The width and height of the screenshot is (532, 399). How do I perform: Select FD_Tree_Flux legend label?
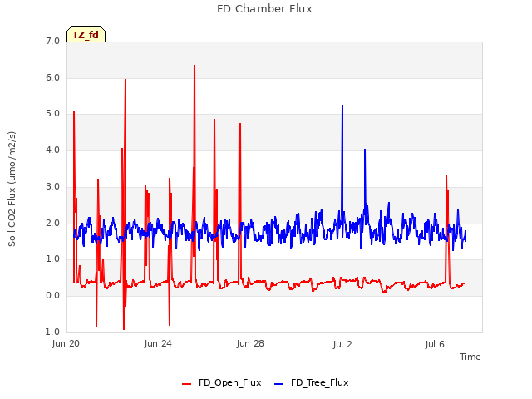pyautogui.click(x=319, y=382)
